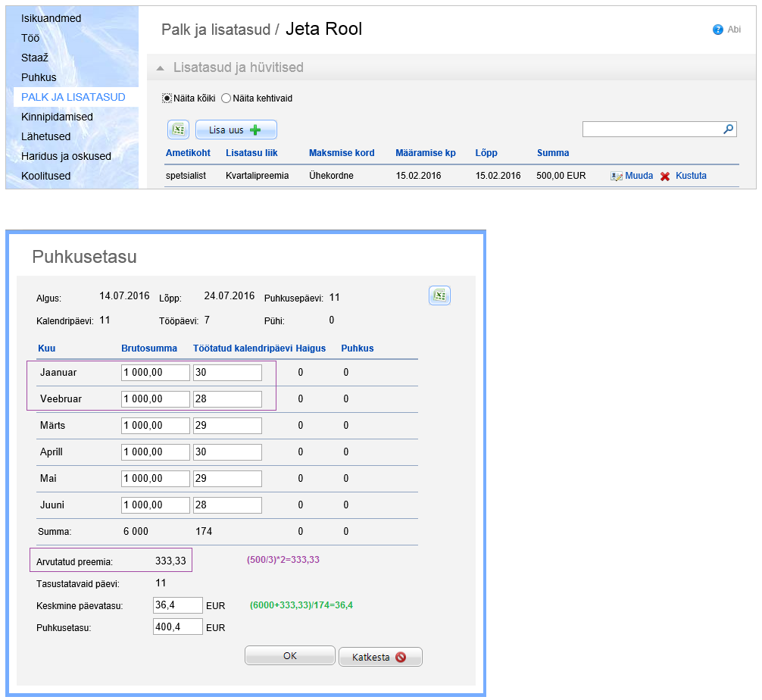762x700 pixels.
Task: Click the Excel export icon in Puhkusetasu dialog
Action: [439, 295]
